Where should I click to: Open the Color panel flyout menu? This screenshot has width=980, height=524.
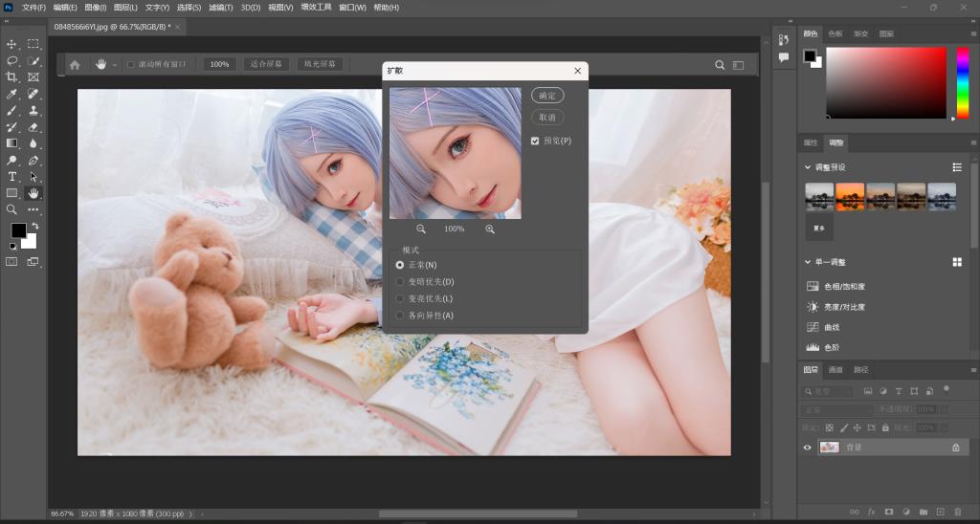coord(973,33)
